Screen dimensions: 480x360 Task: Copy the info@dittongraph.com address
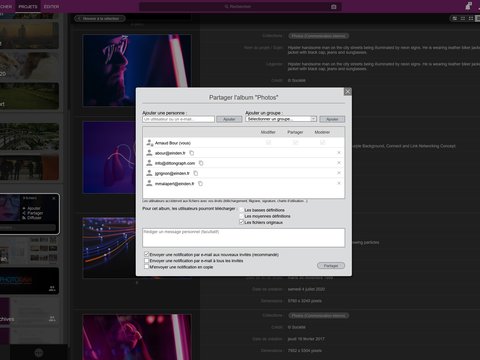[x=201, y=163]
